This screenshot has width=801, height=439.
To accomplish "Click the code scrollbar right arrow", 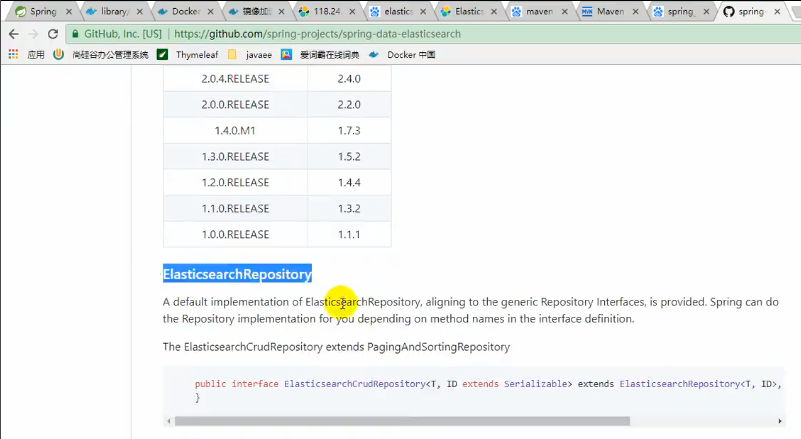I will (x=780, y=421).
